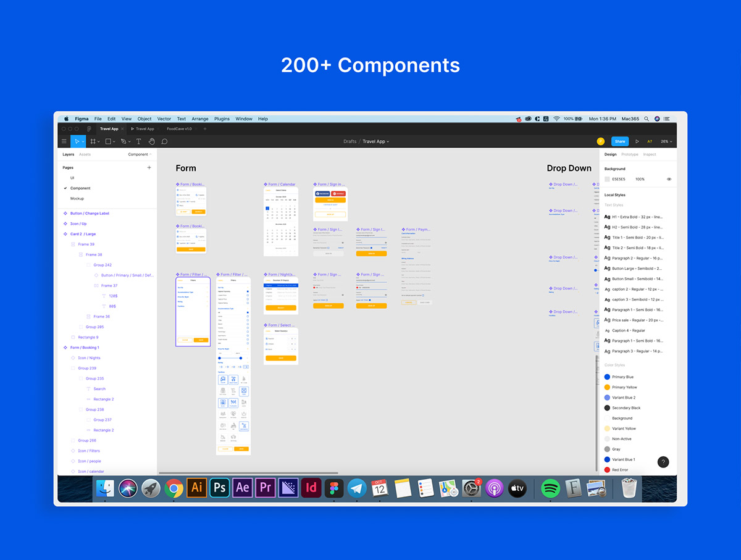Open the Plugins menu
The height and width of the screenshot is (560, 741).
pyautogui.click(x=222, y=119)
